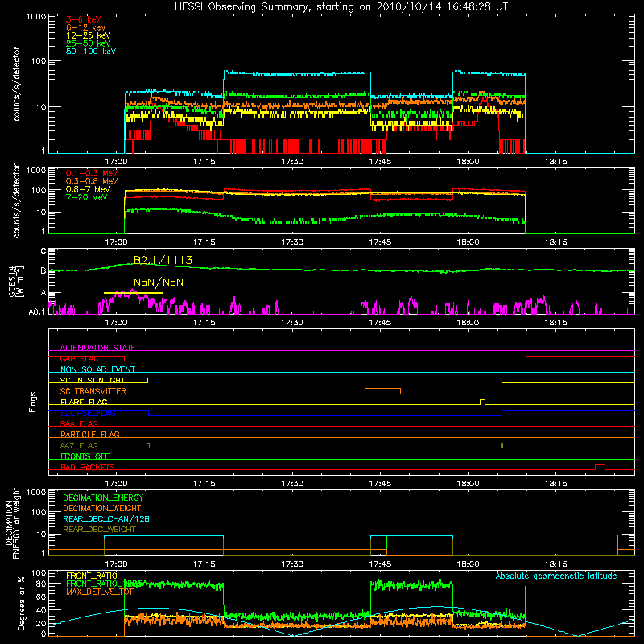
Task: Click the DECIMATION_WEIGHT legend label
Action: (102, 508)
